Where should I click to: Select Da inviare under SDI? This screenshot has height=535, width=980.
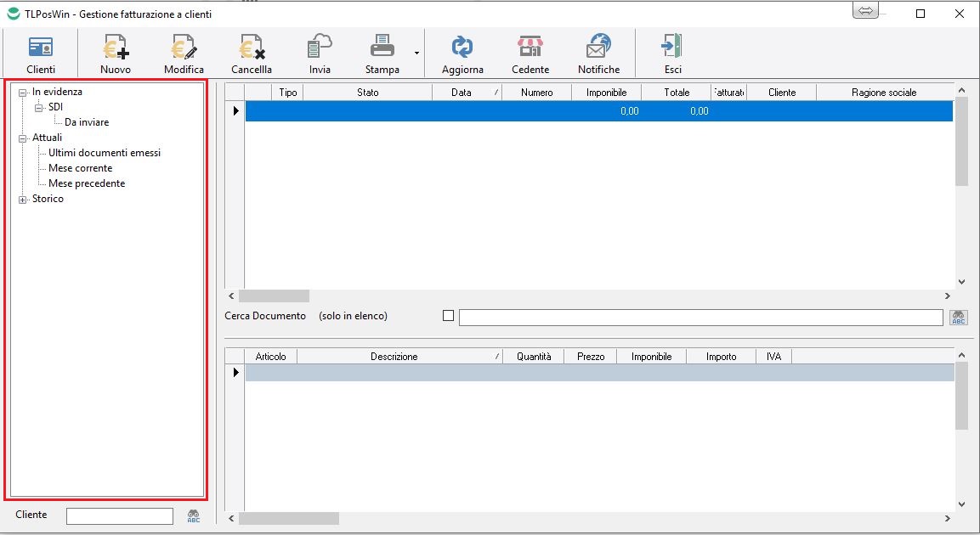pos(87,122)
